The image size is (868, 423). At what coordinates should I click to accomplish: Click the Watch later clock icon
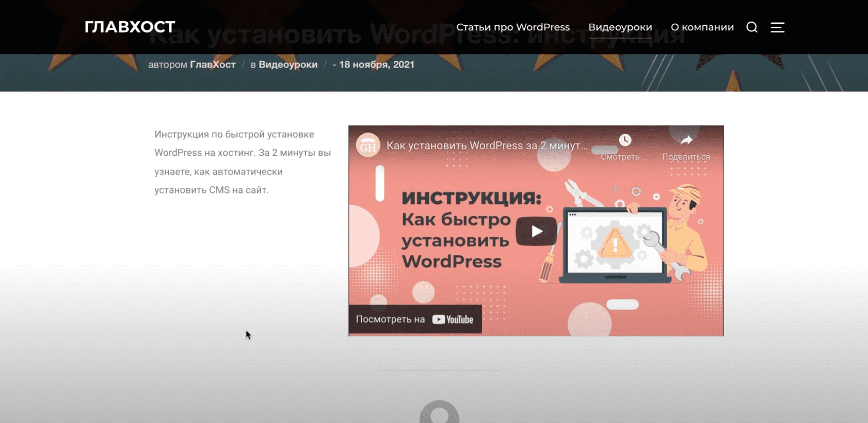pos(625,140)
